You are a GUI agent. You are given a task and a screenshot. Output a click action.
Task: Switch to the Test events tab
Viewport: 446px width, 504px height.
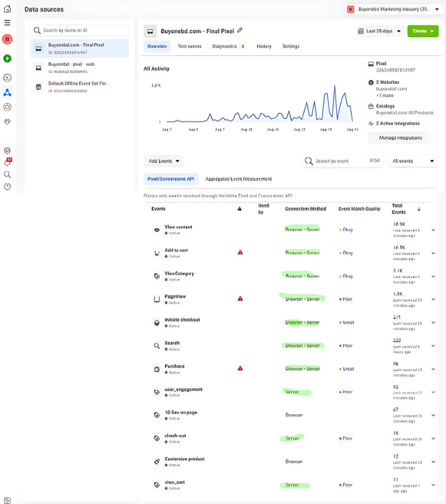189,47
